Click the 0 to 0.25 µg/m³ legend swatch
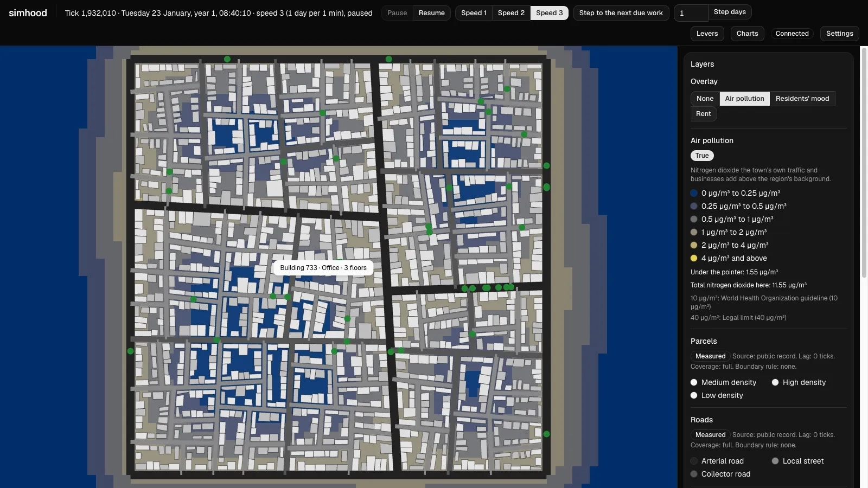The width and height of the screenshot is (868, 488). (694, 193)
